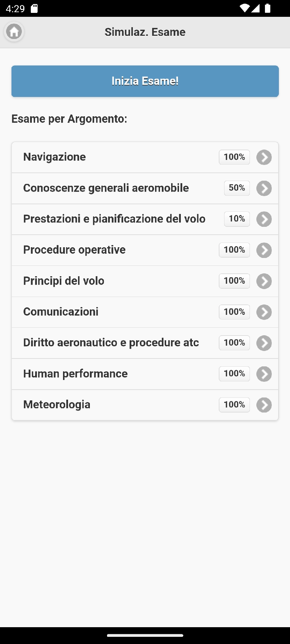Screen dimensions: 290x644
Task: Select the Human performance topic label
Action: 75,374
